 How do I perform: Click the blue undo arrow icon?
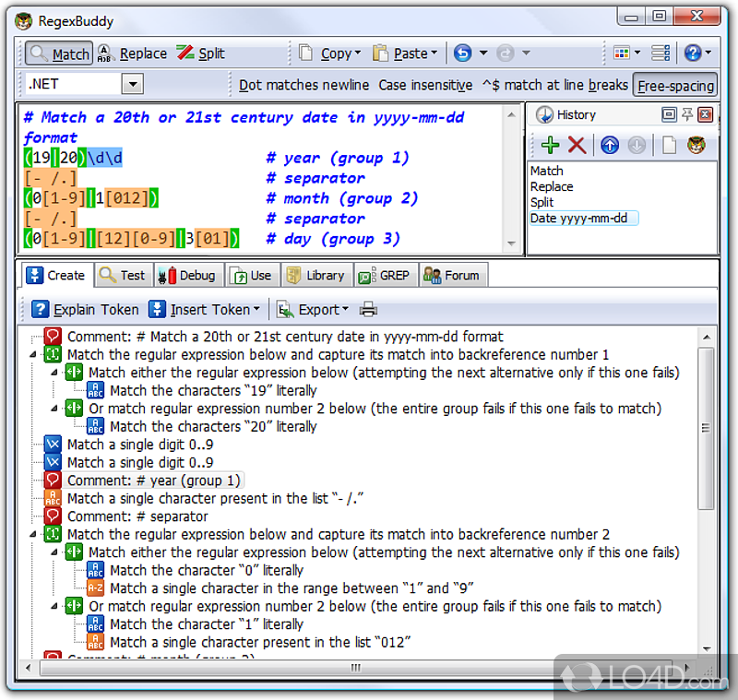pos(463,53)
